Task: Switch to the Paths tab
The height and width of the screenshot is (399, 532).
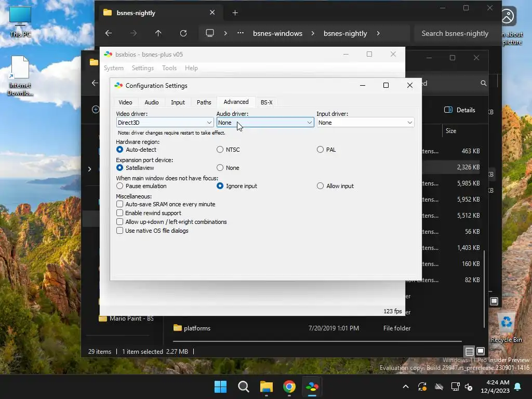Action: pos(204,102)
